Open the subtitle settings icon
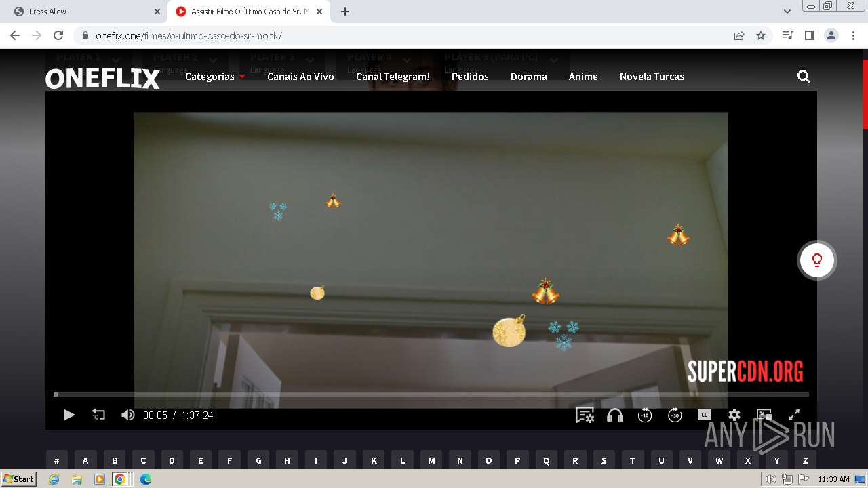The image size is (868, 488). (585, 415)
